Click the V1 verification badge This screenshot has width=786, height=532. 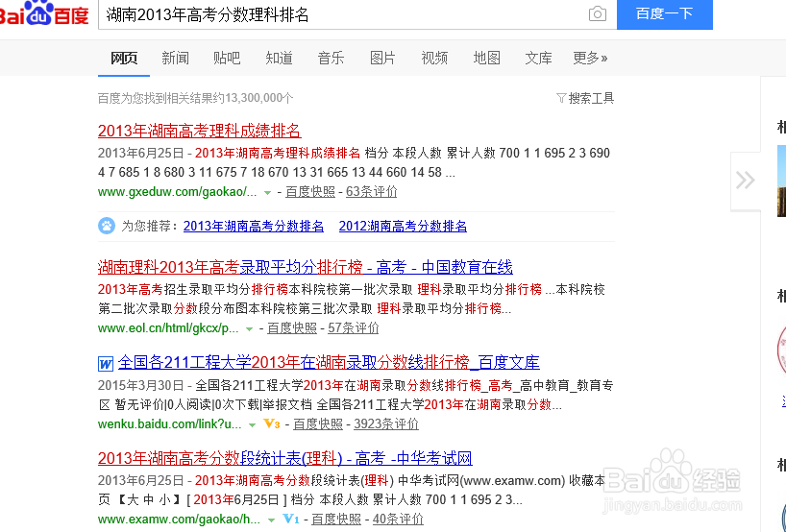[x=291, y=519]
